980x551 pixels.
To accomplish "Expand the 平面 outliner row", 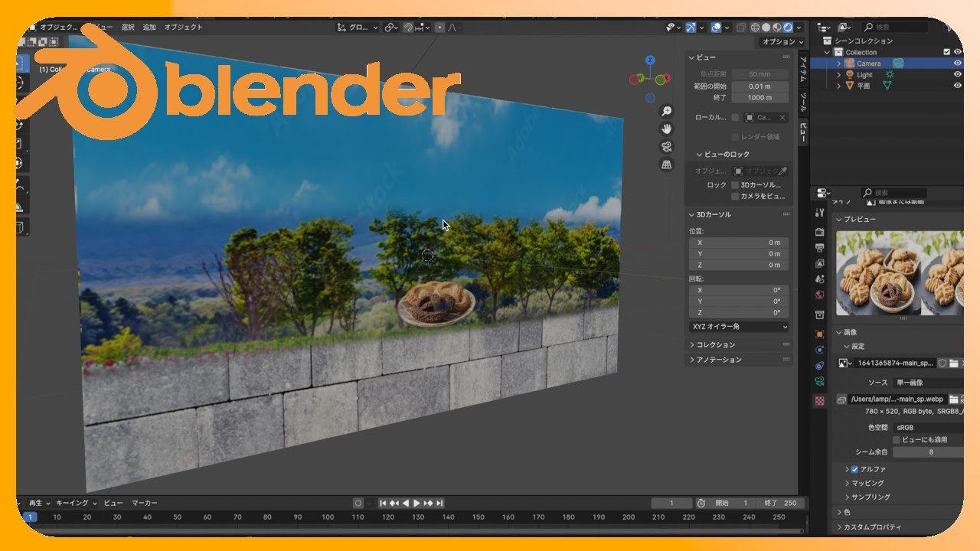I will (839, 86).
